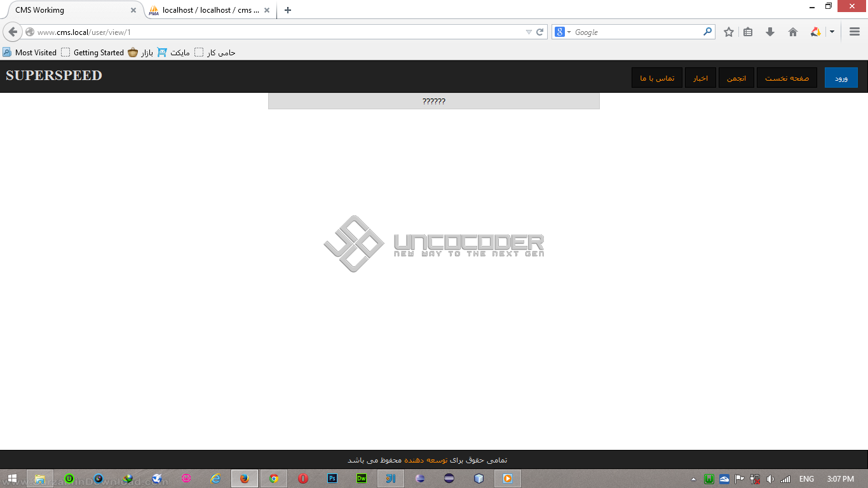Open the صفحه نخست nav item
The height and width of the screenshot is (488, 868).
pyautogui.click(x=787, y=78)
